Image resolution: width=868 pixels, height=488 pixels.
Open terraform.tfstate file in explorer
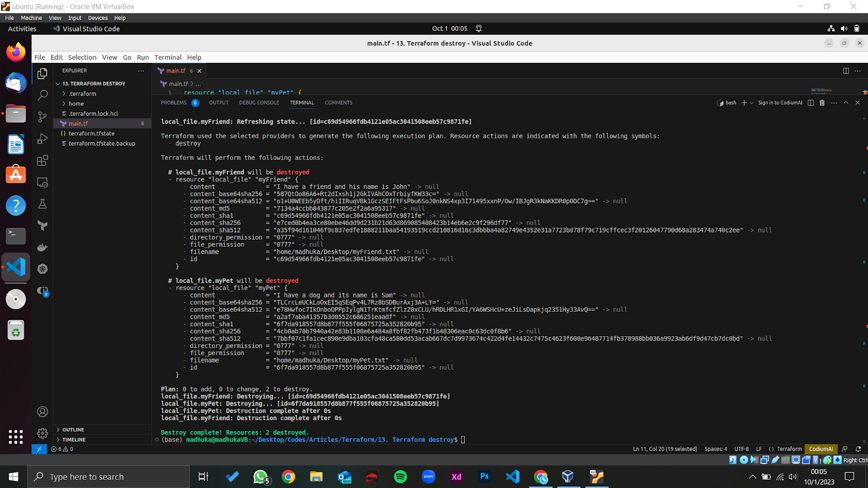click(x=103, y=133)
